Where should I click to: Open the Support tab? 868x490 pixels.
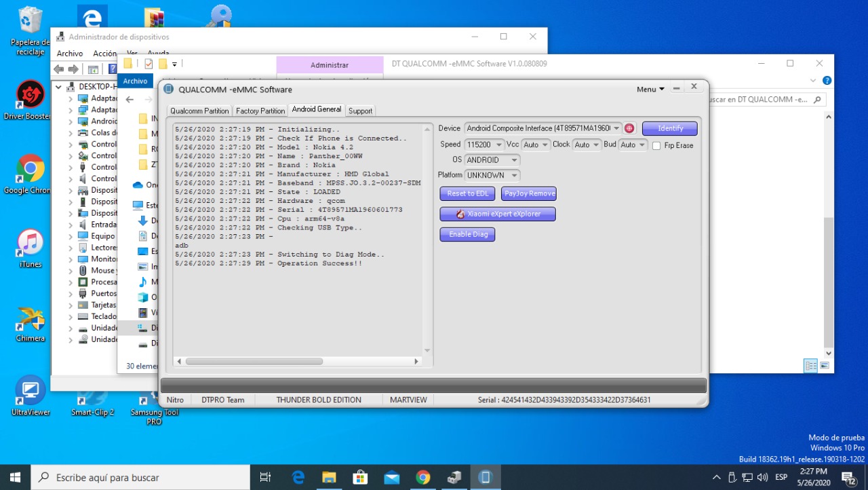[360, 111]
